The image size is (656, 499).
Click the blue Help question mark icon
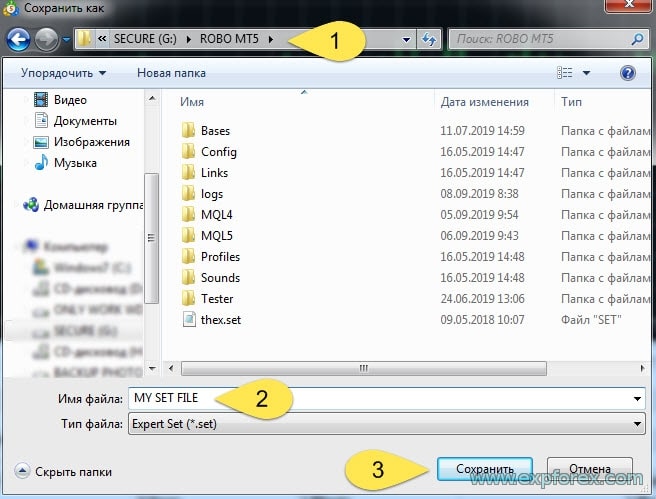point(628,73)
